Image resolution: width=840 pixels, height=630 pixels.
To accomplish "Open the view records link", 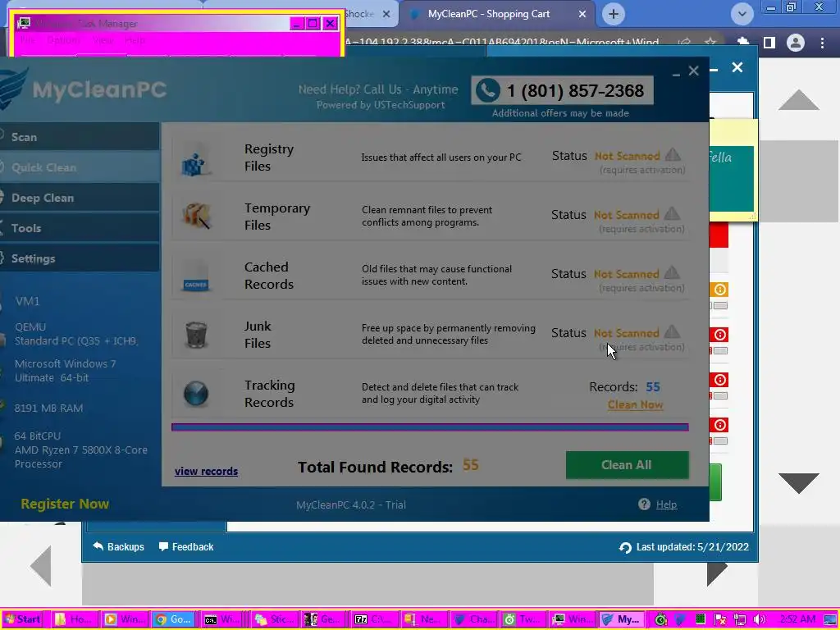I will point(206,472).
